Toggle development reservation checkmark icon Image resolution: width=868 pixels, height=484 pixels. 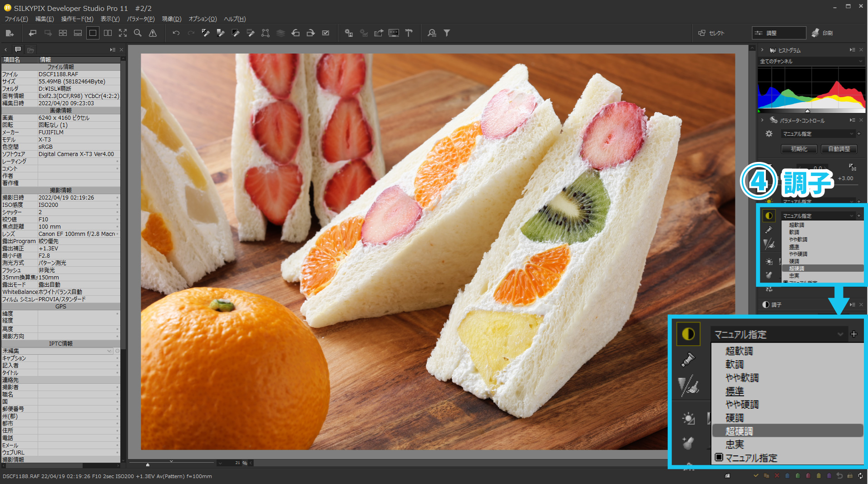tap(325, 33)
